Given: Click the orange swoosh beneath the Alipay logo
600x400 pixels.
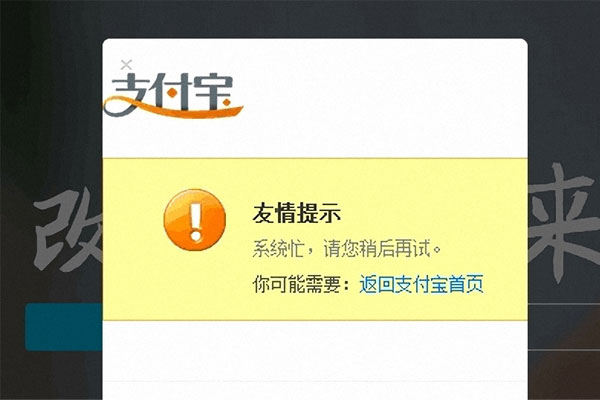Looking at the screenshot, I should [173, 108].
